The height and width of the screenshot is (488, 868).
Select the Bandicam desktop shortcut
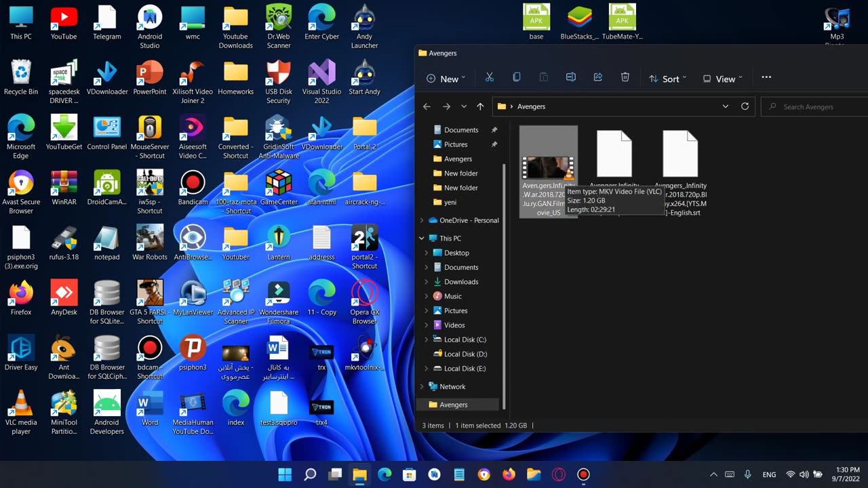click(193, 187)
